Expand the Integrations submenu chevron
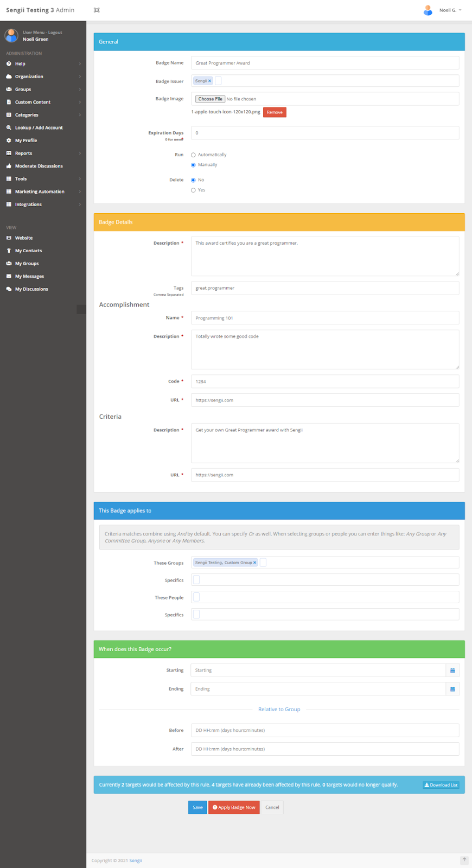The height and width of the screenshot is (868, 472). [x=80, y=205]
